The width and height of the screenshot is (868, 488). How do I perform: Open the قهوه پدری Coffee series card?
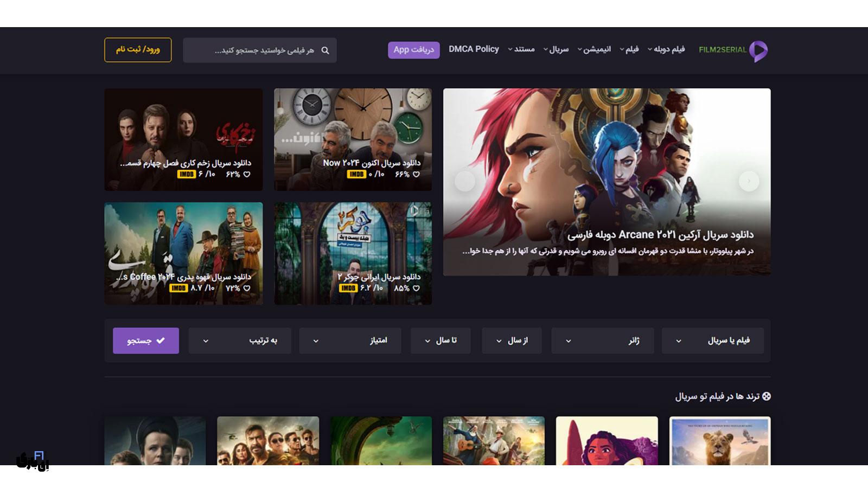[183, 253]
